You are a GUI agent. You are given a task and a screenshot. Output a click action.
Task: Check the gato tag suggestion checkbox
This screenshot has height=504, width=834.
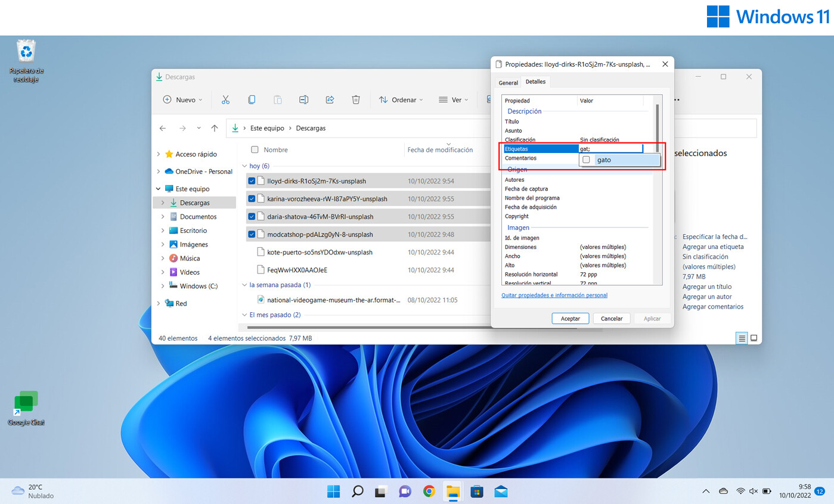tap(587, 160)
